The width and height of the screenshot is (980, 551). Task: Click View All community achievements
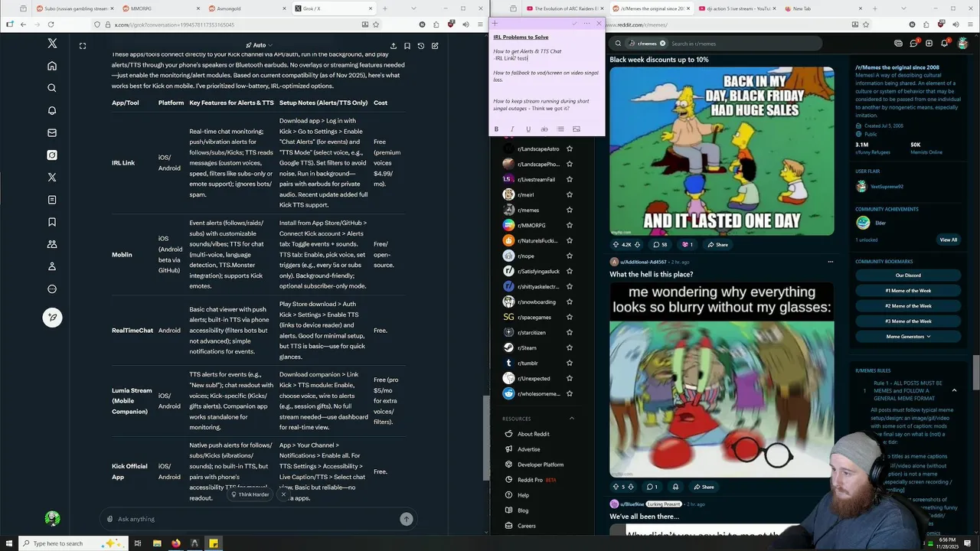click(948, 240)
